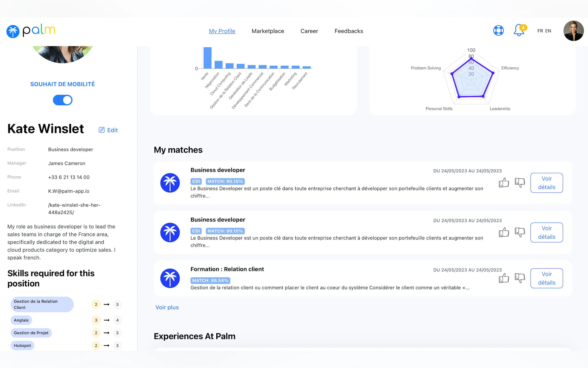Click the palm logo icon
This screenshot has width=588, height=368.
(x=13, y=31)
